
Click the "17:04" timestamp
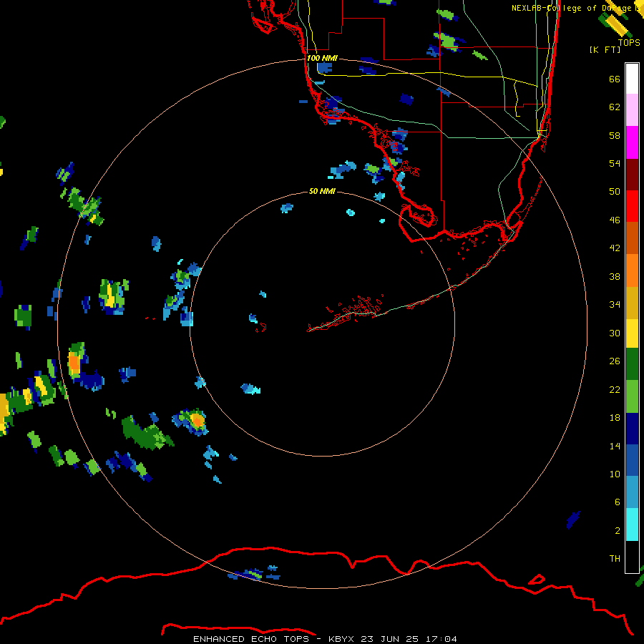[x=441, y=639]
